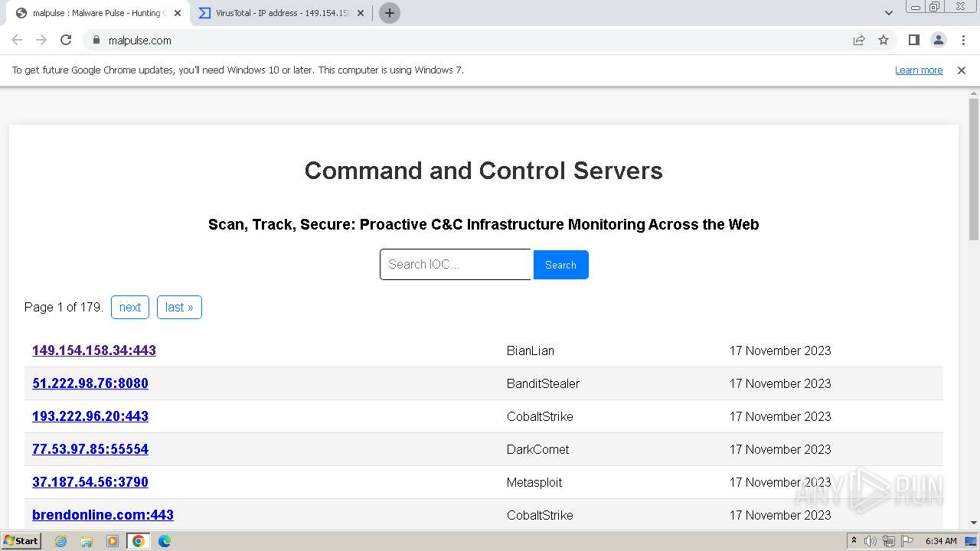The width and height of the screenshot is (980, 551).
Task: Show hidden system tray icons
Action: [x=854, y=541]
